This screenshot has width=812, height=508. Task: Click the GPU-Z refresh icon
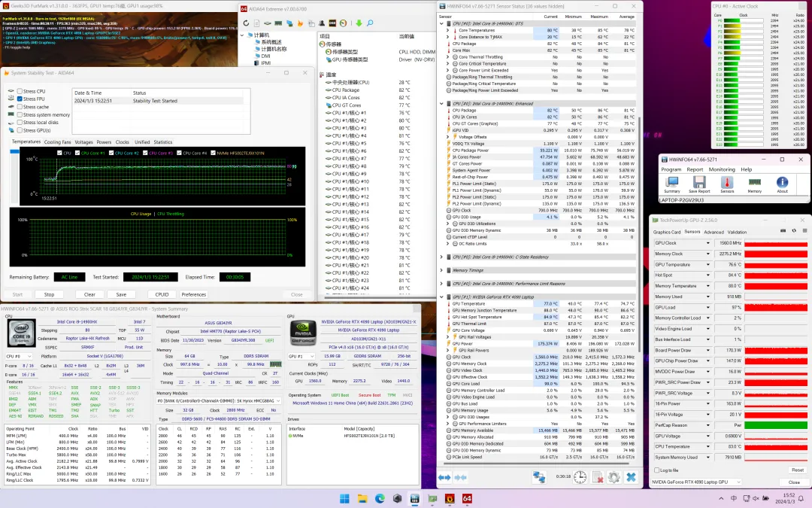pos(794,231)
